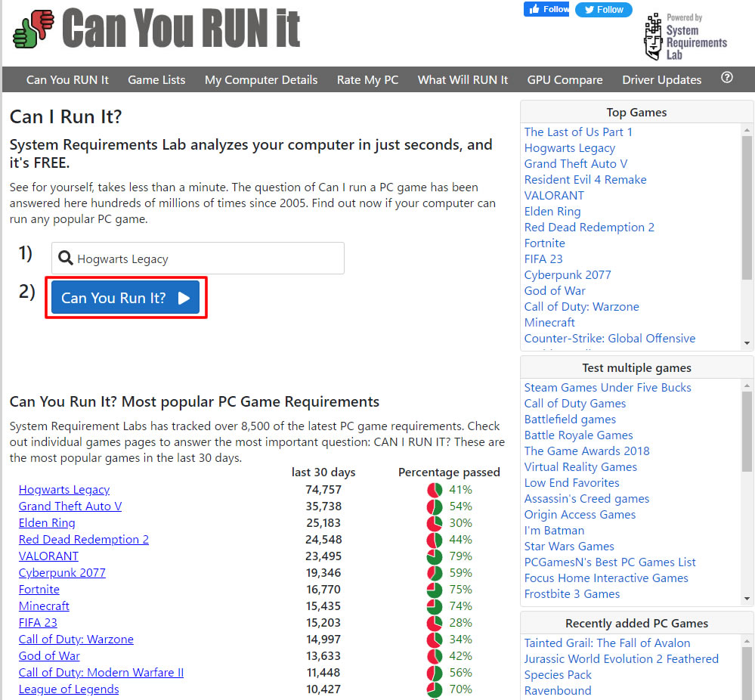The height and width of the screenshot is (700, 755).
Task: Open PCGamesN's Best PC Games List
Action: pos(610,562)
